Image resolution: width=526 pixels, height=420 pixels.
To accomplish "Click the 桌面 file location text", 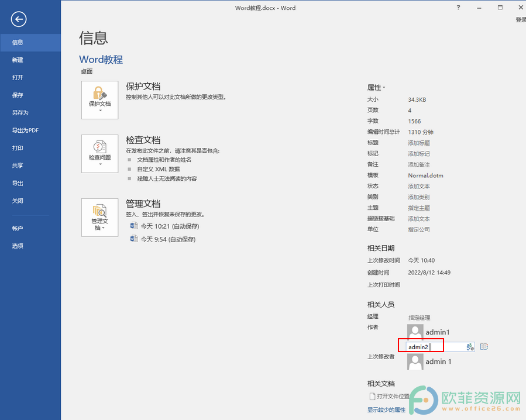I will pos(87,71).
